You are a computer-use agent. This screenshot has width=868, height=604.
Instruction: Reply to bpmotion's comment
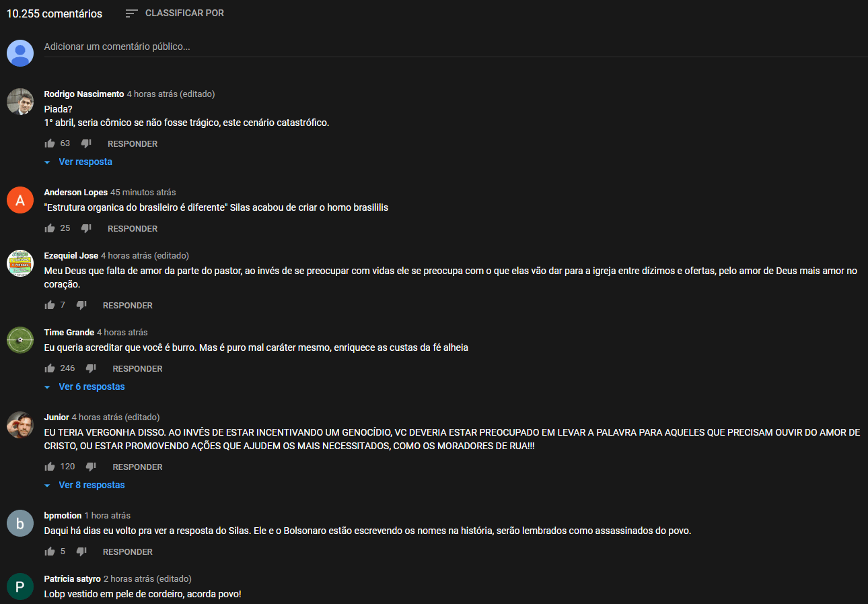pyautogui.click(x=128, y=551)
